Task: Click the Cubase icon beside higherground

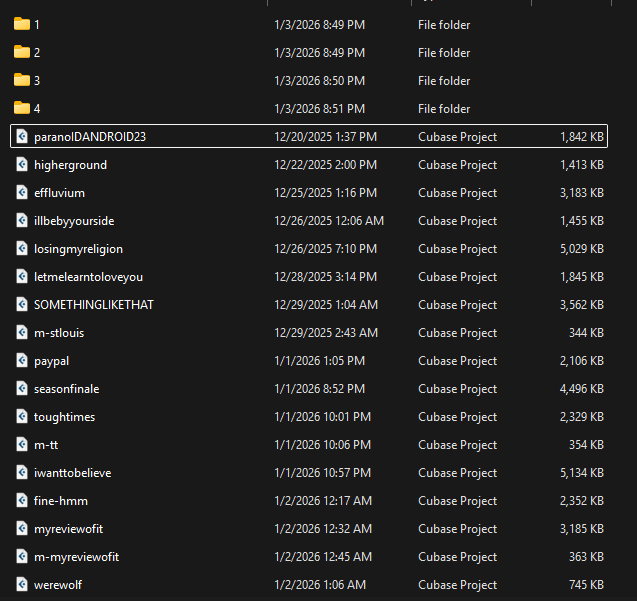Action: 22,164
